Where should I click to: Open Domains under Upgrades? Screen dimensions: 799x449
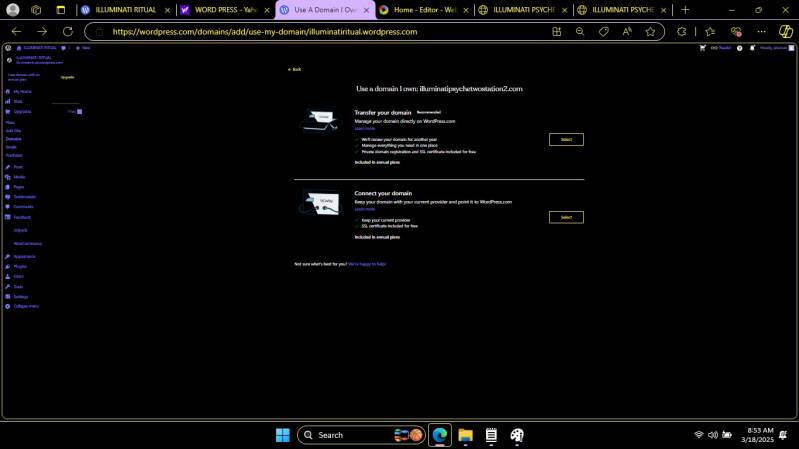13,139
